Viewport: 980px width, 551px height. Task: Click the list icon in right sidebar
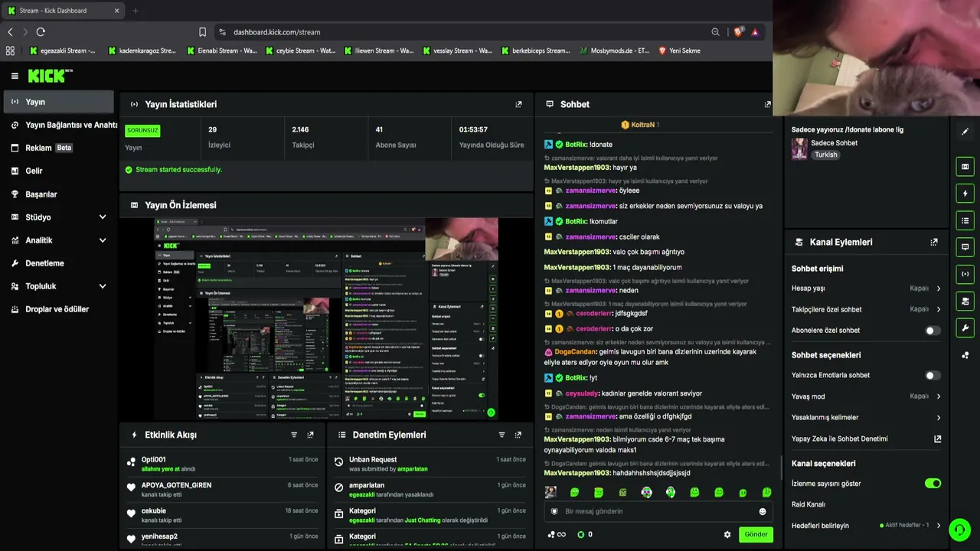pos(965,220)
